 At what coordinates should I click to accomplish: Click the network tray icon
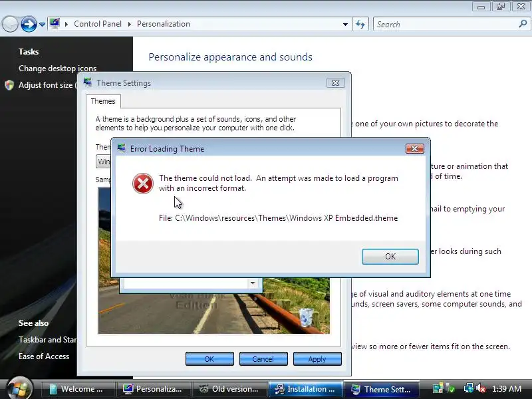click(468, 388)
